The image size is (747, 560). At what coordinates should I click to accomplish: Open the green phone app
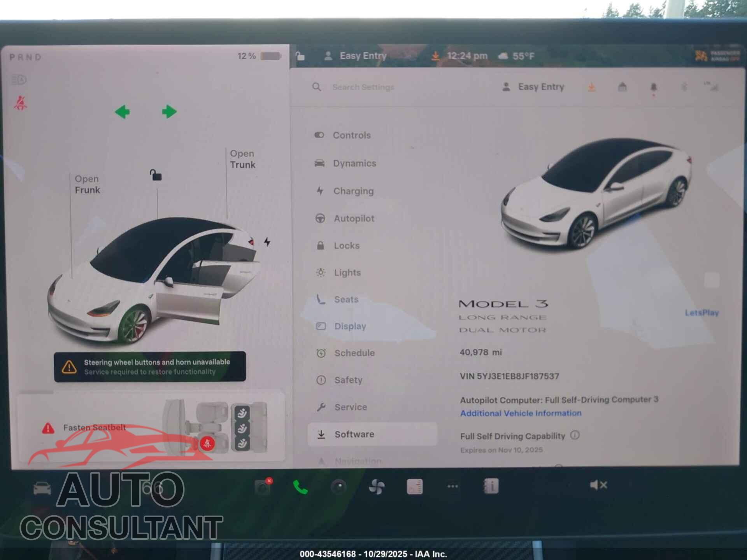(x=300, y=486)
